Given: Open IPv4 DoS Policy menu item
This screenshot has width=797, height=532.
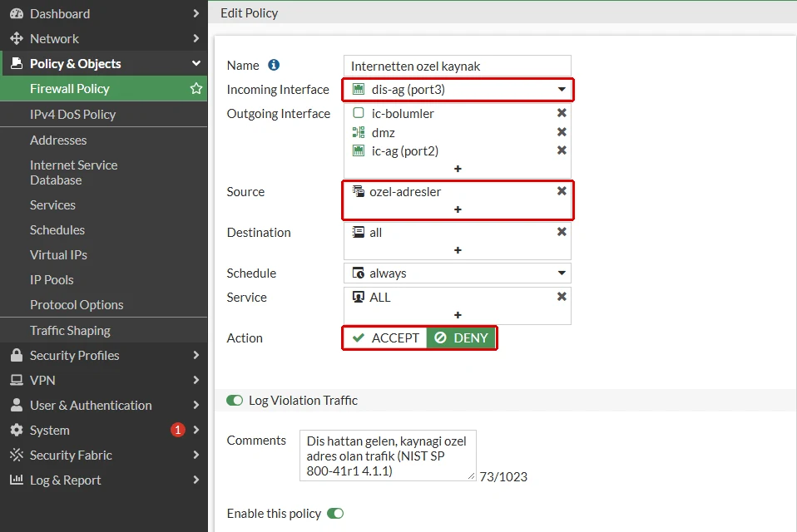Looking at the screenshot, I should click(104, 114).
